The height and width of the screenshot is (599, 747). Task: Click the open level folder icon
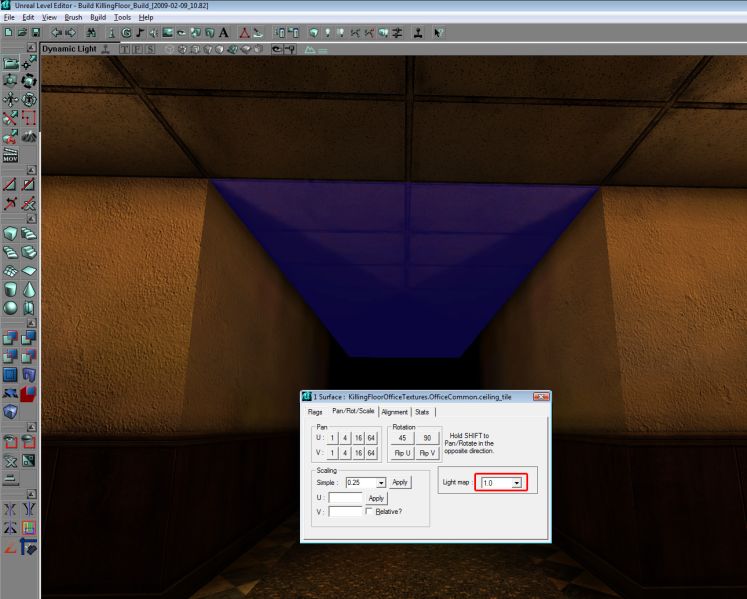pos(22,32)
